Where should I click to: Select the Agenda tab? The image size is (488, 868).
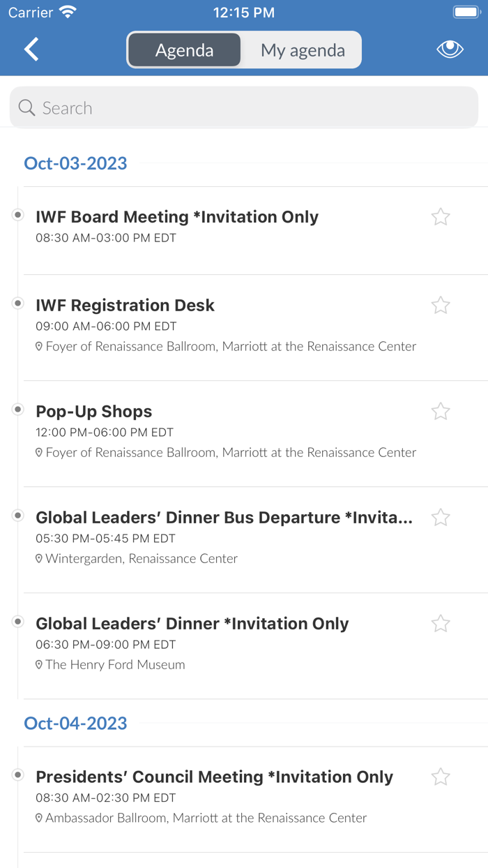[x=184, y=50]
